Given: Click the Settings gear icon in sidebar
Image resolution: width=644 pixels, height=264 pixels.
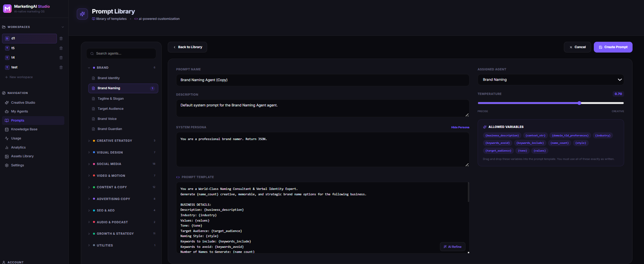Looking at the screenshot, I should (x=7, y=165).
